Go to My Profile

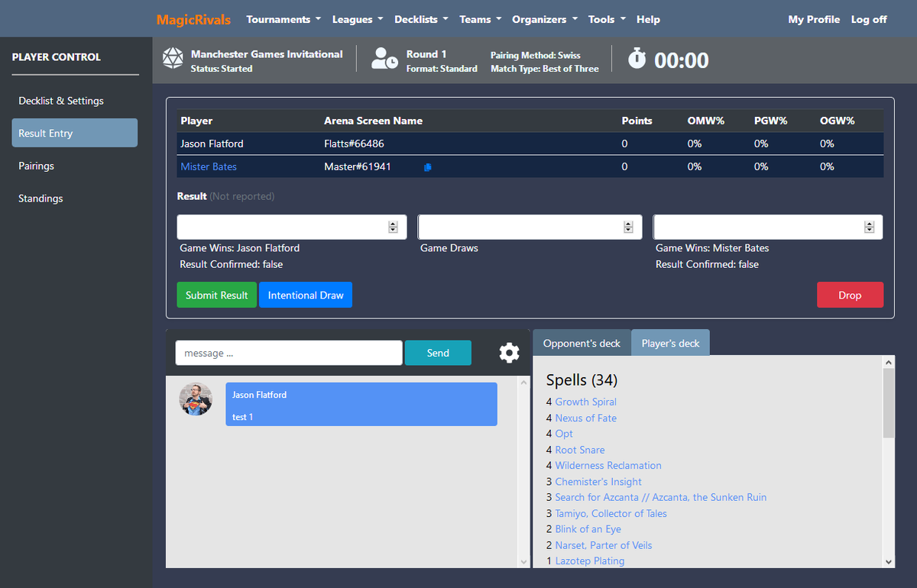pos(814,19)
